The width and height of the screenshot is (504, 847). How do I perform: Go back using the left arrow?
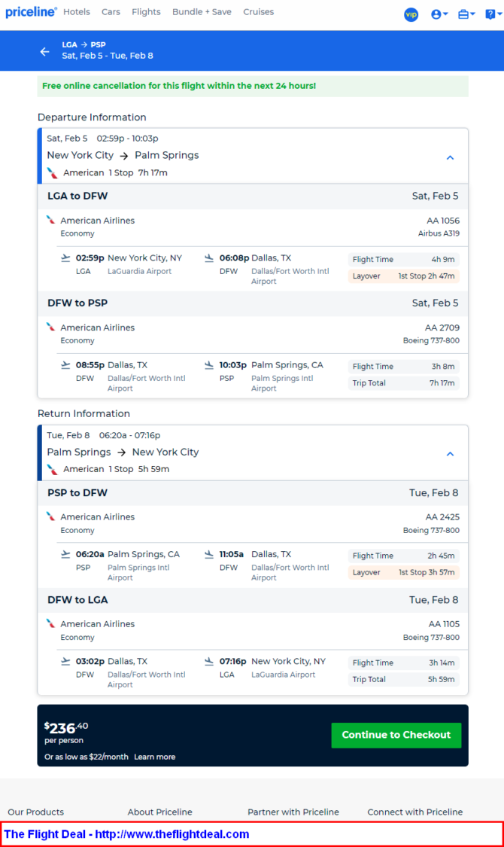(45, 51)
